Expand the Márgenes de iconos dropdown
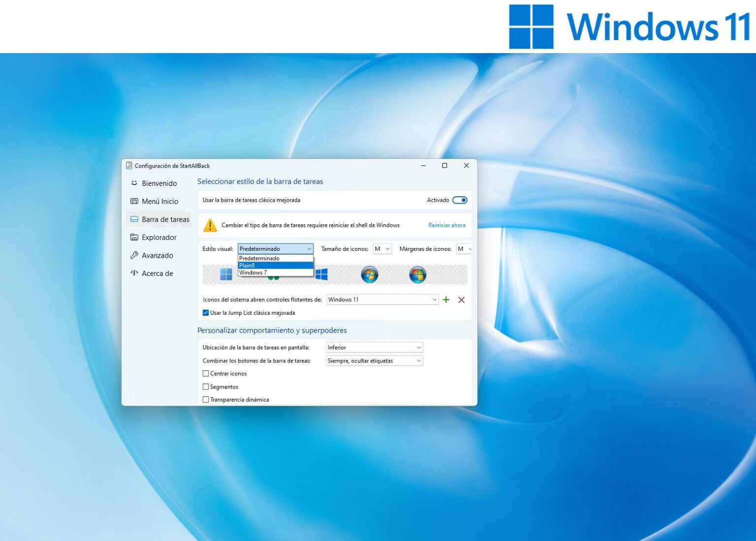The width and height of the screenshot is (756, 541). point(463,249)
